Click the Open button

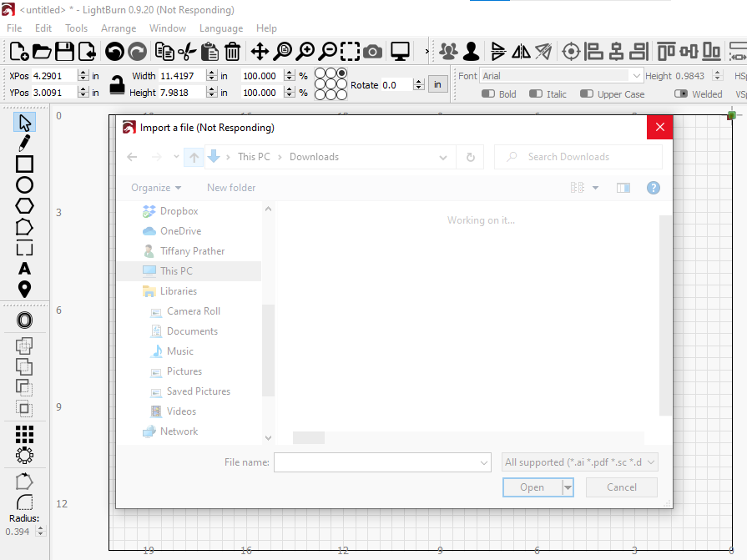532,487
